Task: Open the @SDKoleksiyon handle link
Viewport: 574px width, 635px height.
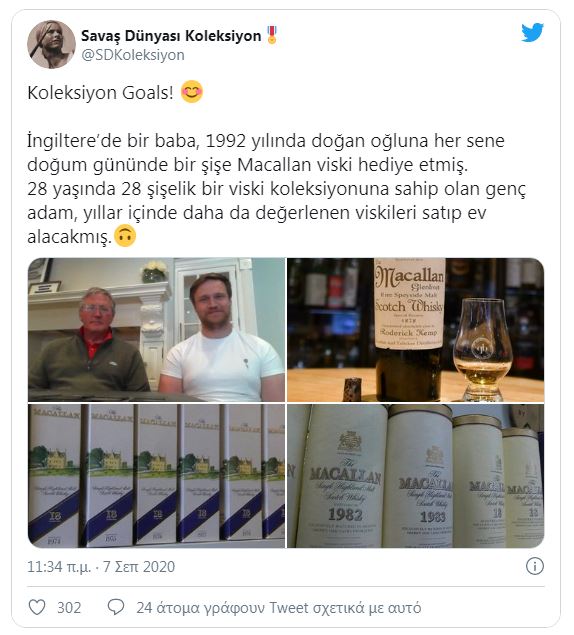Action: coord(133,55)
